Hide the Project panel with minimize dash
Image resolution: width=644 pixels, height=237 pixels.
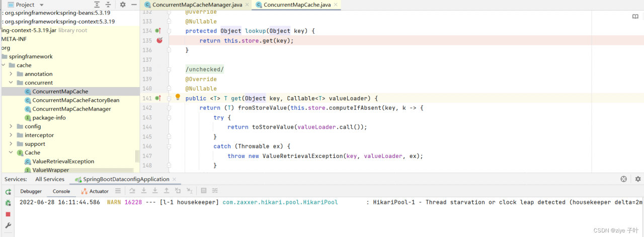pos(134,5)
